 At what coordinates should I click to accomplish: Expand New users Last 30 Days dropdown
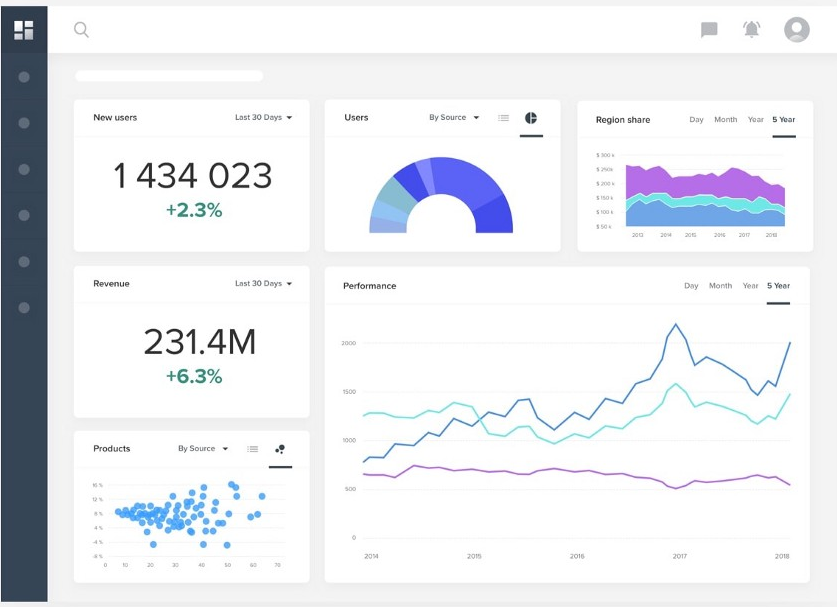pos(263,118)
